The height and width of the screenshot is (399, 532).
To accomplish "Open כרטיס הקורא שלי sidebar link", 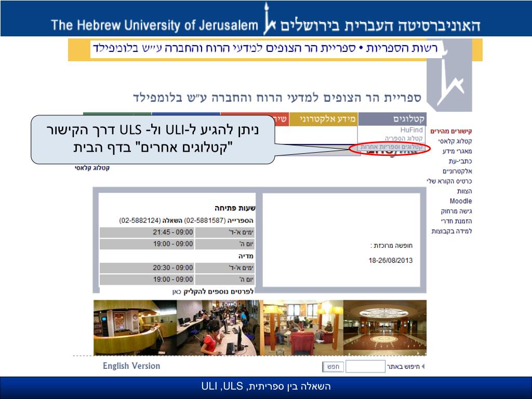I will click(449, 181).
